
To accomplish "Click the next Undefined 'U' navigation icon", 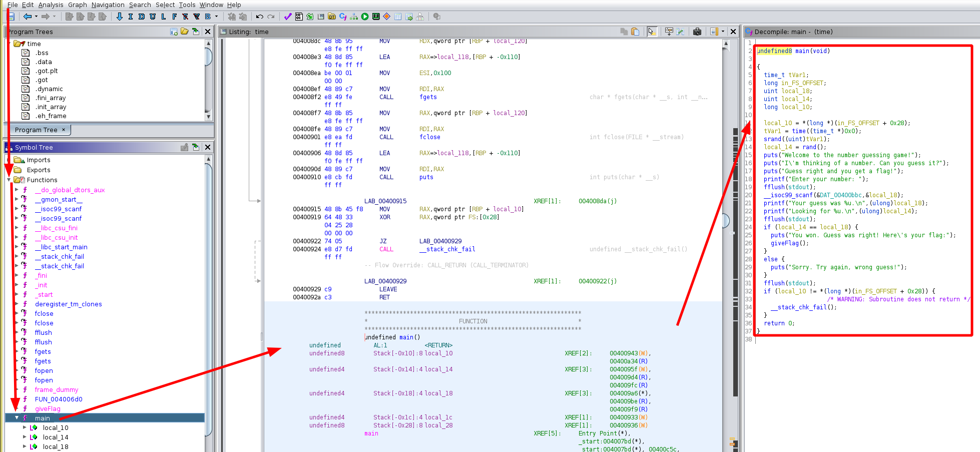I will (x=153, y=17).
